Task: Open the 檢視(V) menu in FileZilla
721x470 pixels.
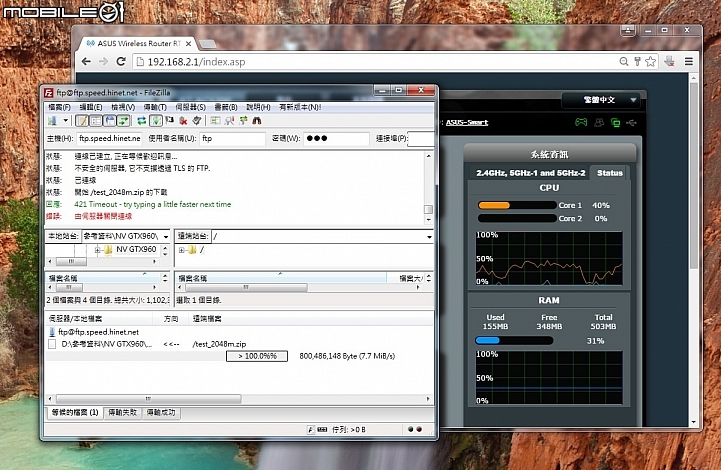Action: pos(123,107)
